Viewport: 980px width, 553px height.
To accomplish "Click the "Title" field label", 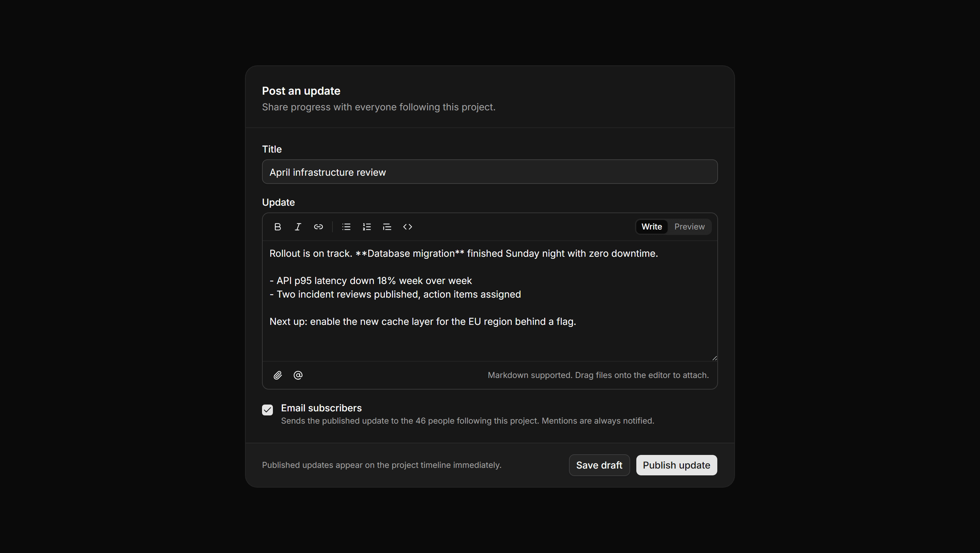I will (272, 149).
